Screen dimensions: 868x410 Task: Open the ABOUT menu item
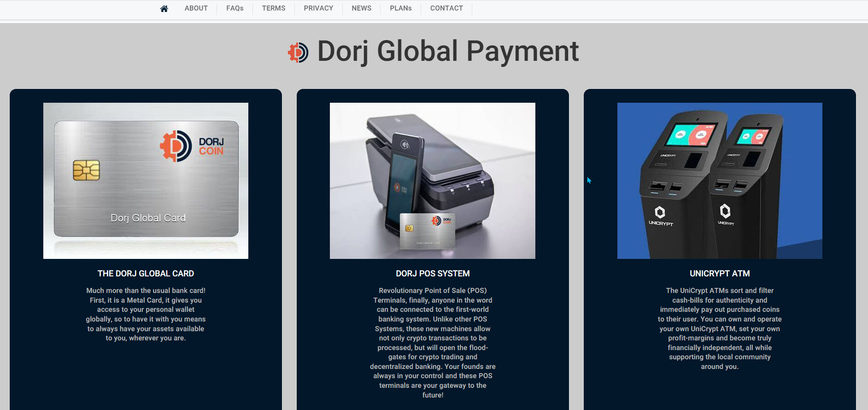(196, 8)
